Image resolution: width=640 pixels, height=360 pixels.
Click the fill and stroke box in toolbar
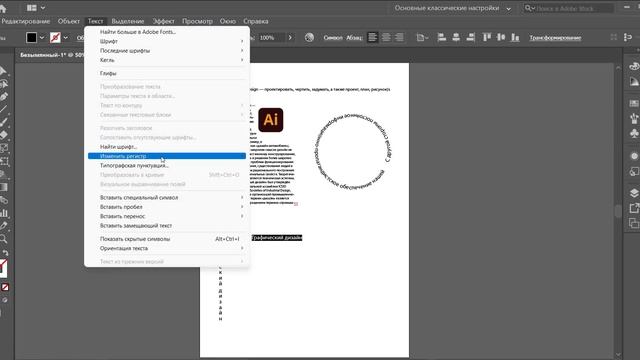click(x=3, y=268)
